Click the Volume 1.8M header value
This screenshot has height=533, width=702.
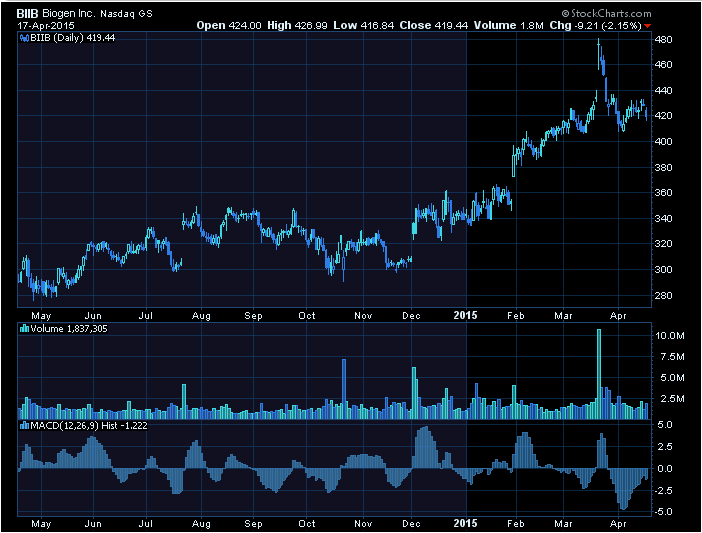pos(509,26)
